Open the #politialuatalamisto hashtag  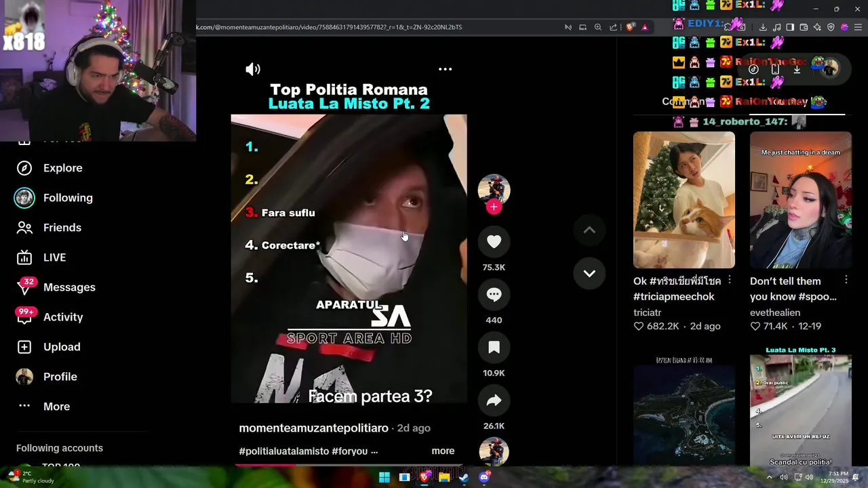284,451
